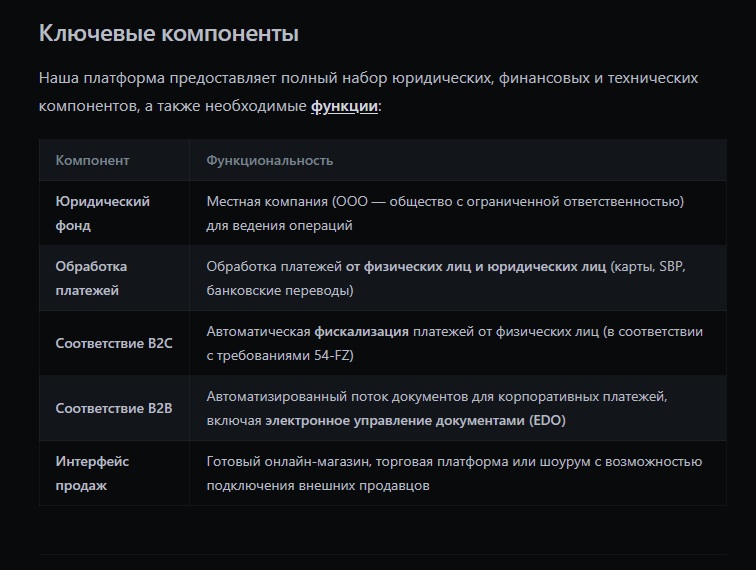Image resolution: width=756 pixels, height=570 pixels.
Task: Open the "функции" link
Action: (x=344, y=106)
